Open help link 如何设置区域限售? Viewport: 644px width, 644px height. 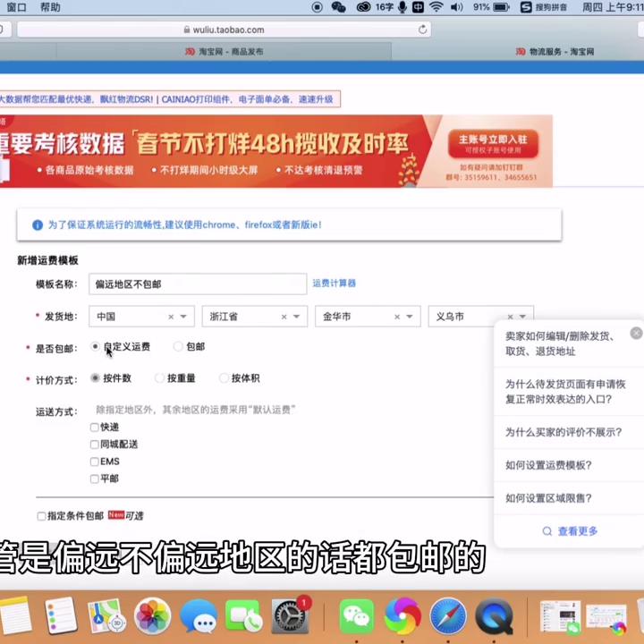coord(548,498)
